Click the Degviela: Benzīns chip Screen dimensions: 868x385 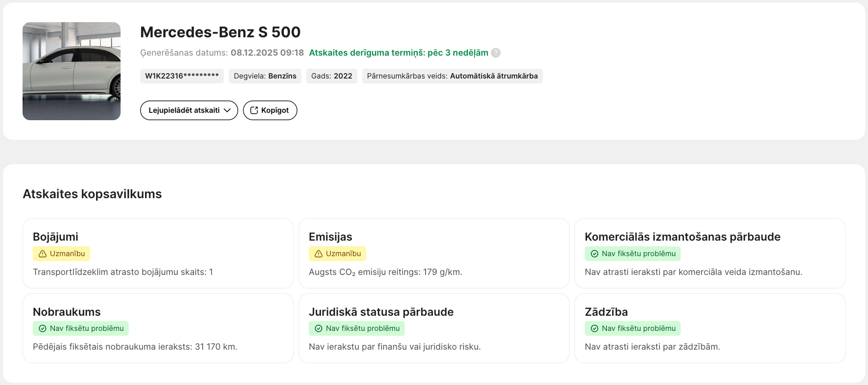click(x=265, y=76)
